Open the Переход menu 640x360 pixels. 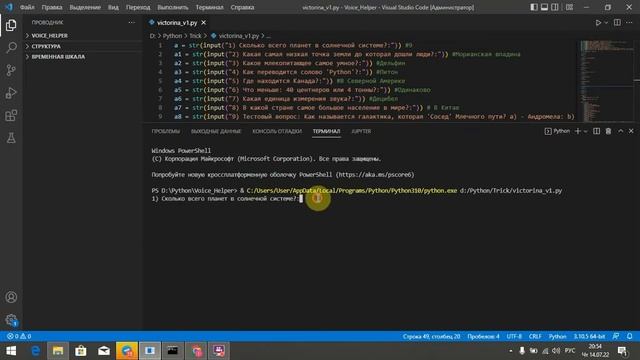pos(138,7)
